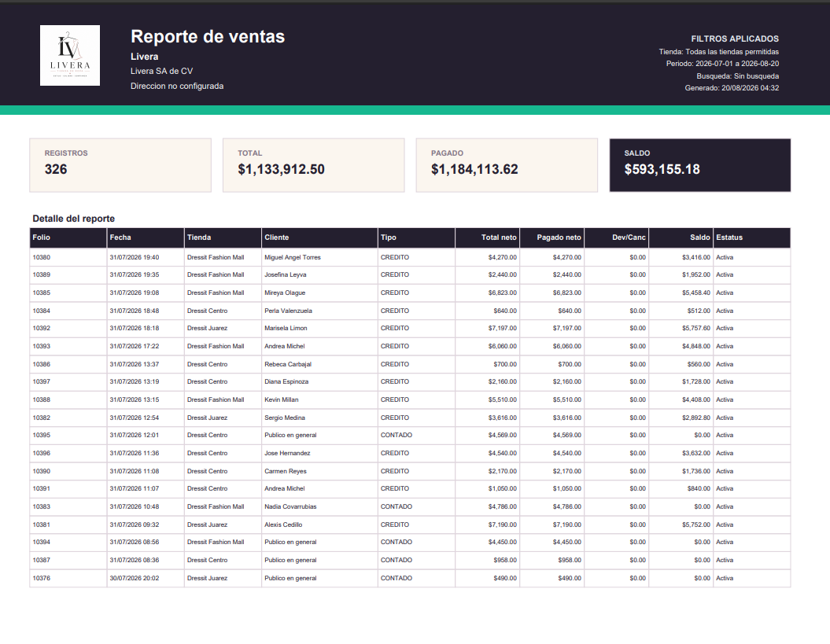
Task: Click the date '31/07/2026 11:07'
Action: click(134, 488)
